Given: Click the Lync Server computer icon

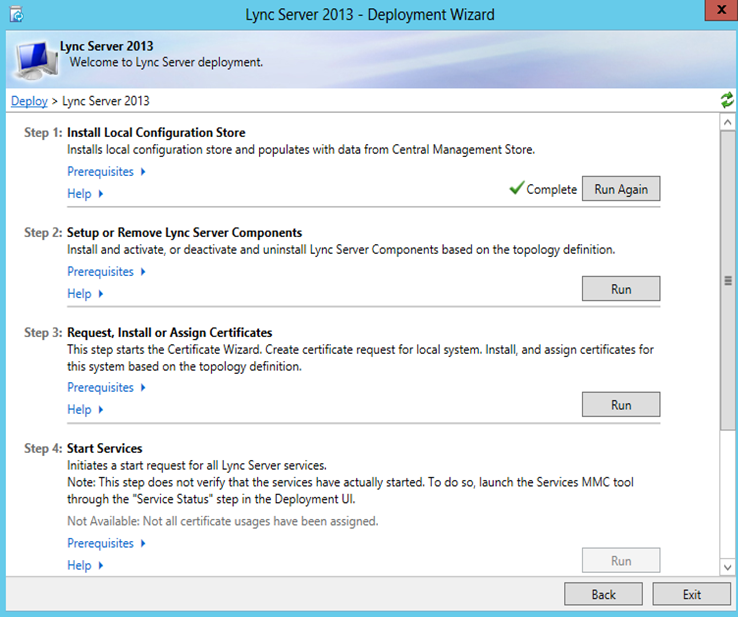Looking at the screenshot, I should pos(37,60).
